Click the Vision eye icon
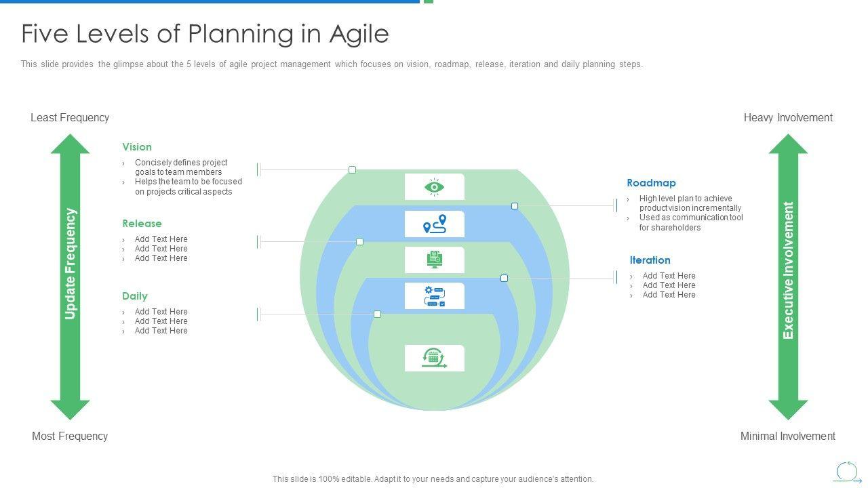This screenshot has width=868, height=488. [x=435, y=187]
